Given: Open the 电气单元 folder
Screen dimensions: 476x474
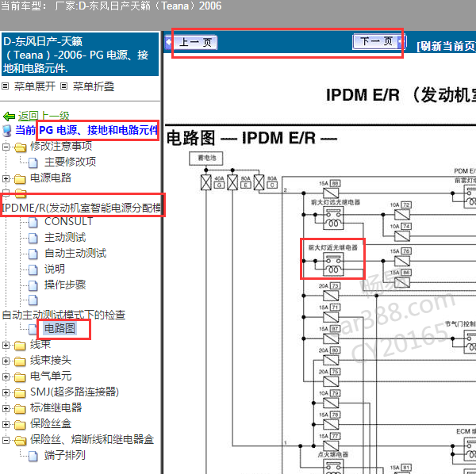Looking at the screenshot, I should click(x=51, y=376).
